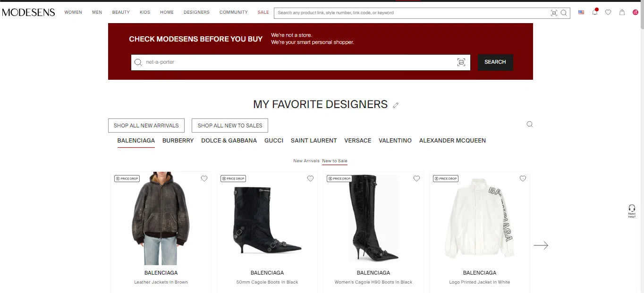Screen dimensions: 644x293
Task: Open the shopping bag
Action: tap(622, 12)
